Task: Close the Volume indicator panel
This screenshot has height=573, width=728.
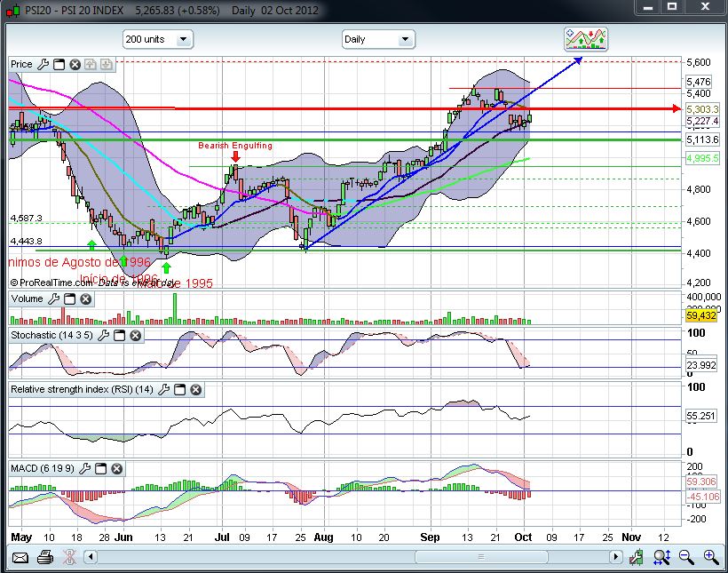Action: 85,299
